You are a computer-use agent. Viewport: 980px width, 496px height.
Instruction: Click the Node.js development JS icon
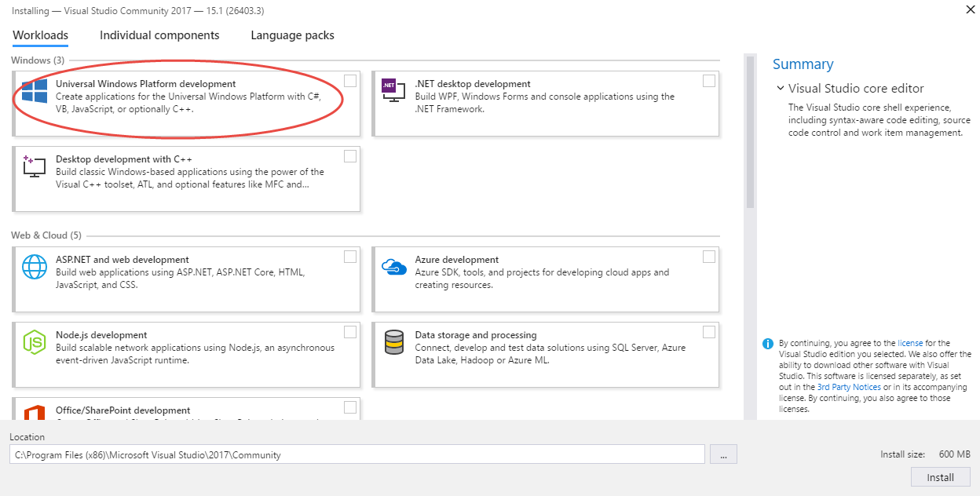pyautogui.click(x=33, y=341)
